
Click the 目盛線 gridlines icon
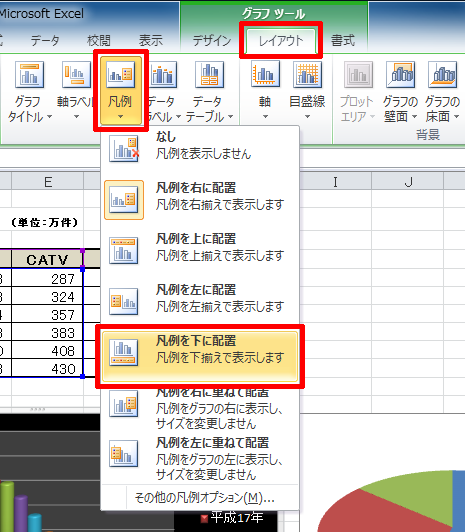[x=308, y=74]
